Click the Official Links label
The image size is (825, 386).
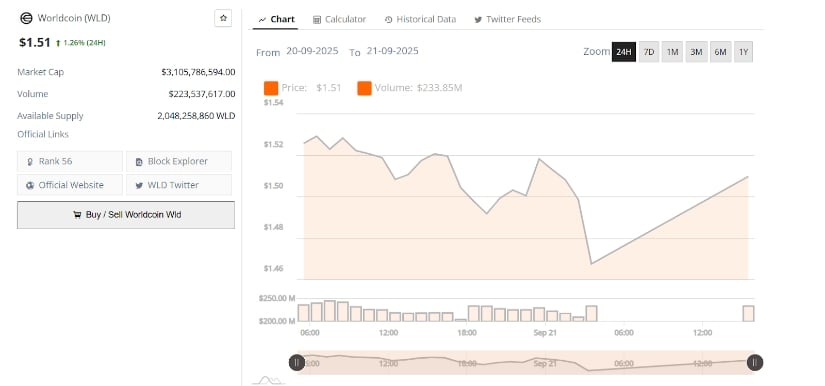coord(43,135)
